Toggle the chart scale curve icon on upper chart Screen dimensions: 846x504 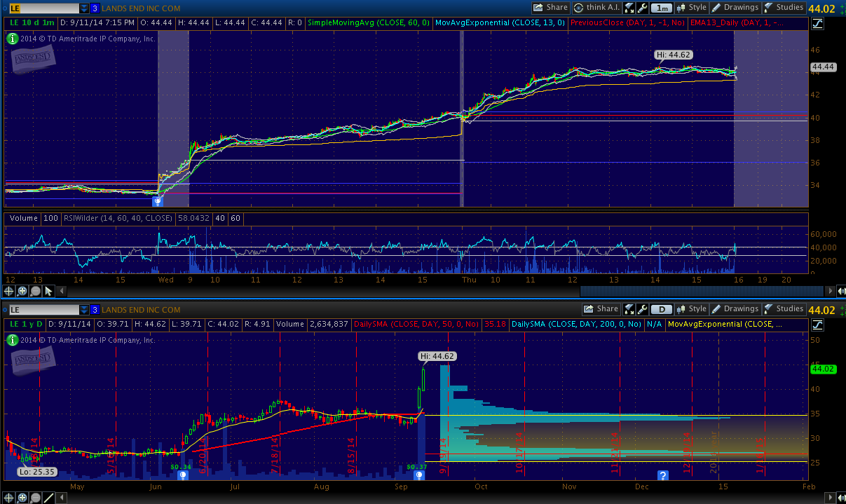pos(817,24)
